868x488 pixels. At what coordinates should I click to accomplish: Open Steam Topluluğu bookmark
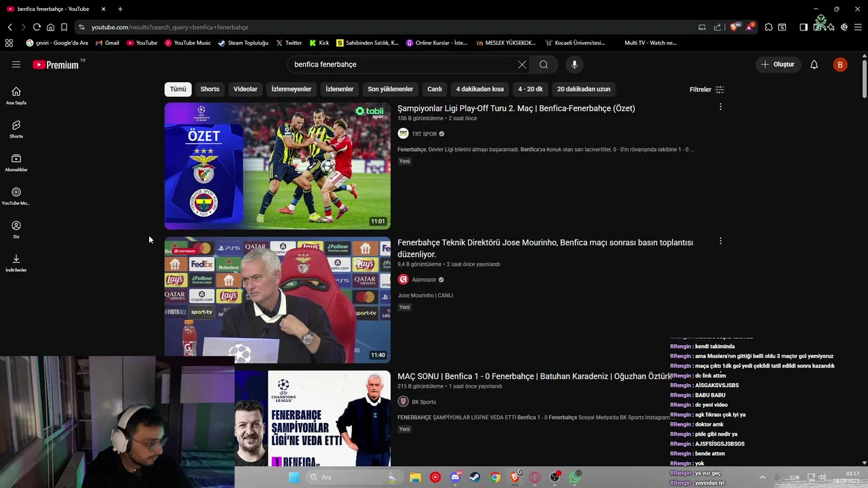pyautogui.click(x=243, y=43)
